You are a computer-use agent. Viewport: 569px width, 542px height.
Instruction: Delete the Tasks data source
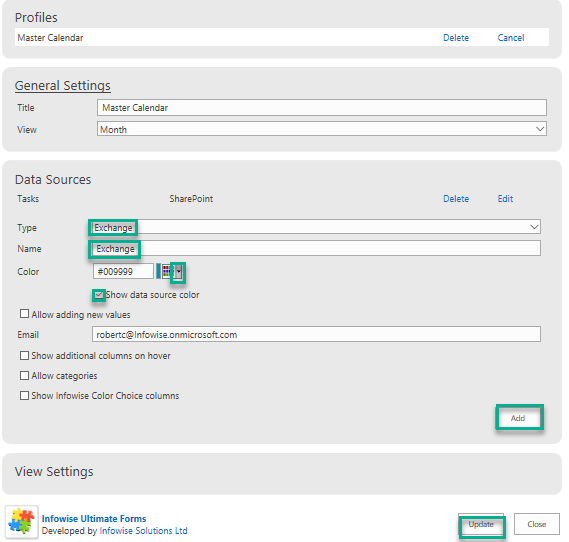[456, 199]
